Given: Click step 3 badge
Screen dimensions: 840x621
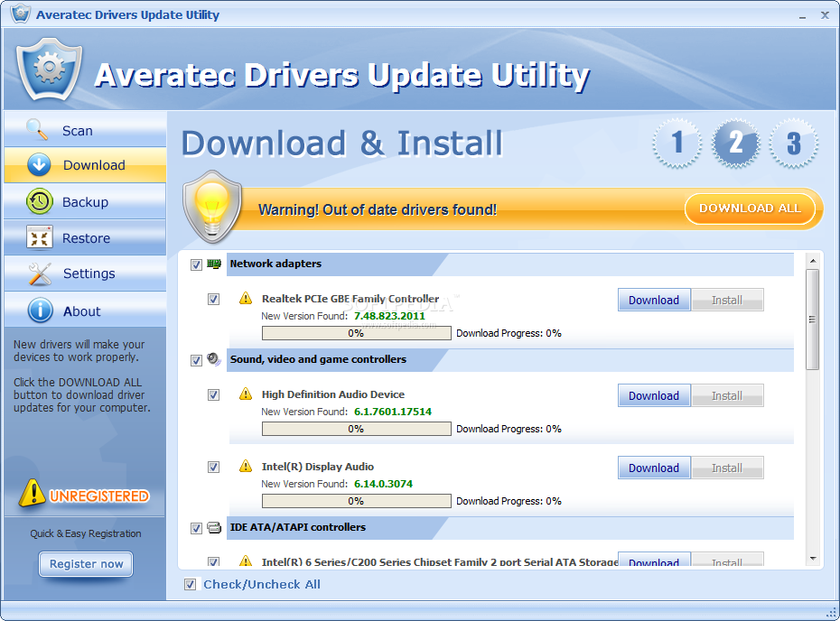Looking at the screenshot, I should [793, 143].
